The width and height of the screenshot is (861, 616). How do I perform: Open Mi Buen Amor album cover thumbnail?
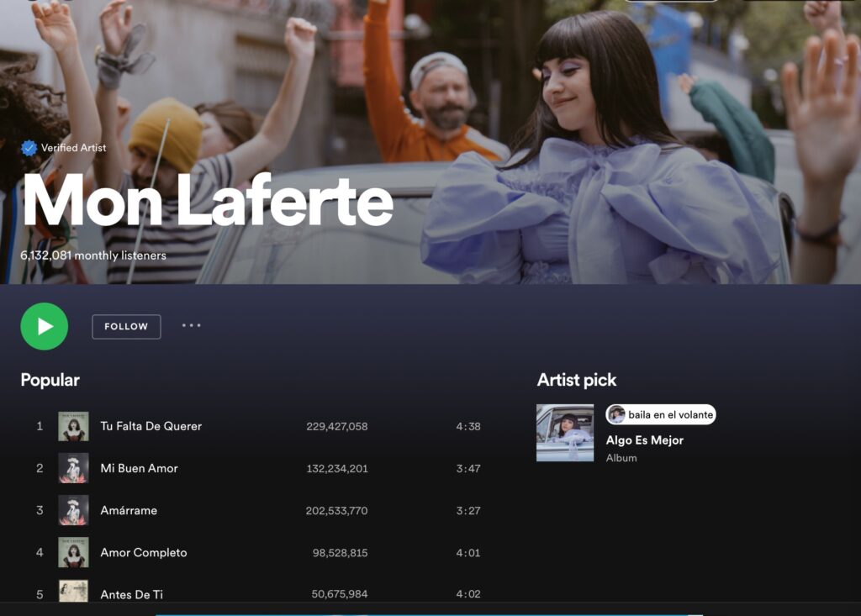pyautogui.click(x=74, y=468)
